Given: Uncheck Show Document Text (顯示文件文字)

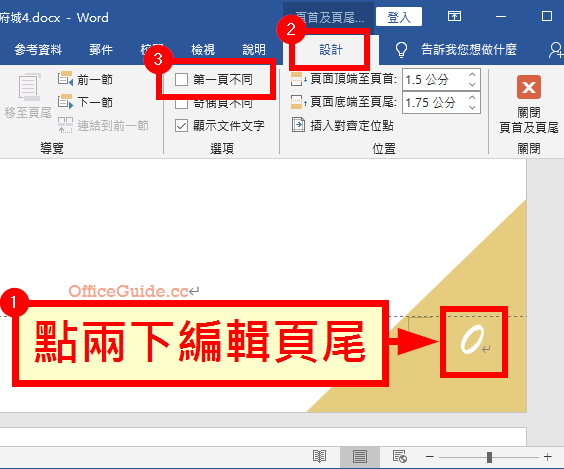Looking at the screenshot, I should [x=181, y=126].
